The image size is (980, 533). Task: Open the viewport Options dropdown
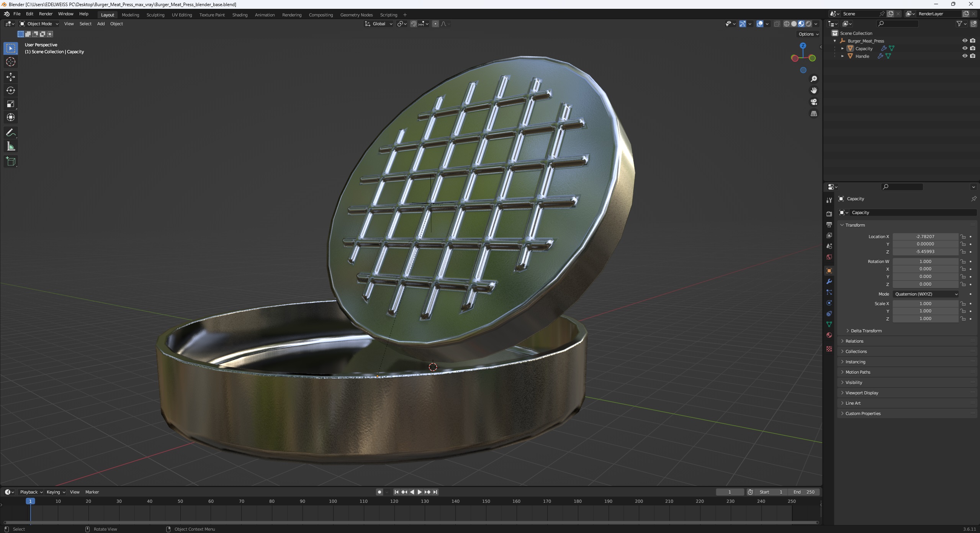(x=809, y=34)
